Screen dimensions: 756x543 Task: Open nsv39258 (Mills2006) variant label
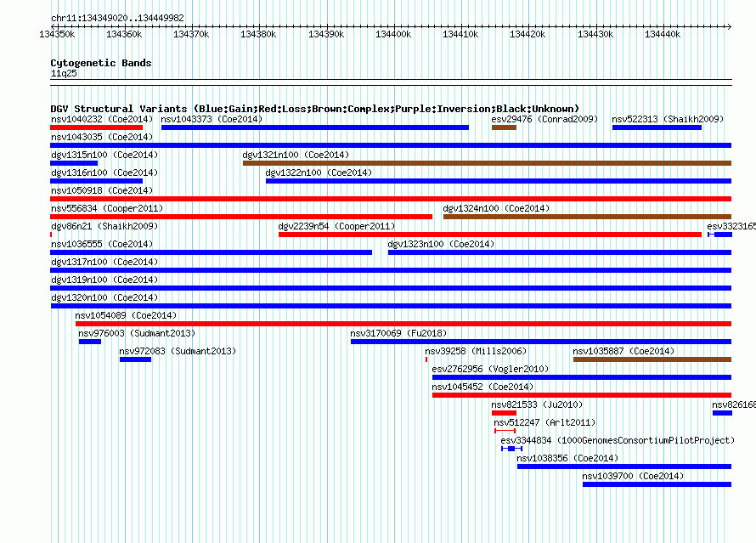coord(476,351)
